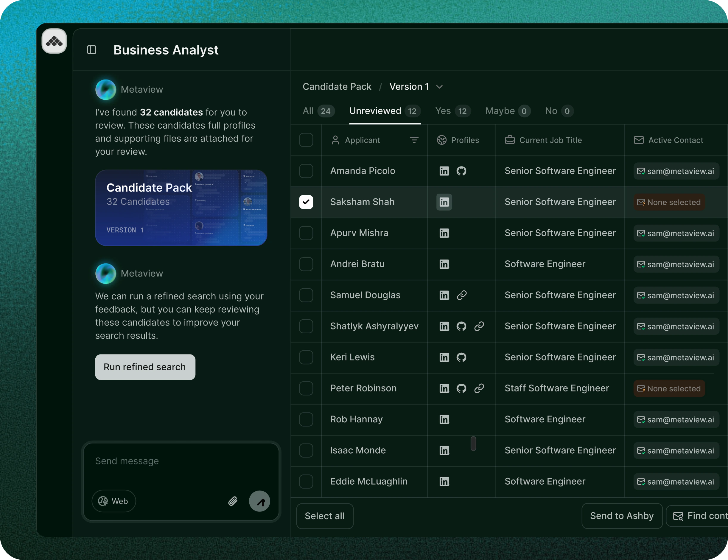
Task: Check Amanda Picolo's row checkbox
Action: click(306, 171)
